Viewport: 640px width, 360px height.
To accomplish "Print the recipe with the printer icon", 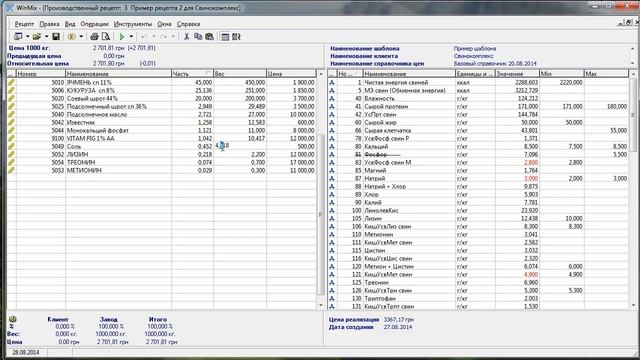I will pyautogui.click(x=94, y=37).
